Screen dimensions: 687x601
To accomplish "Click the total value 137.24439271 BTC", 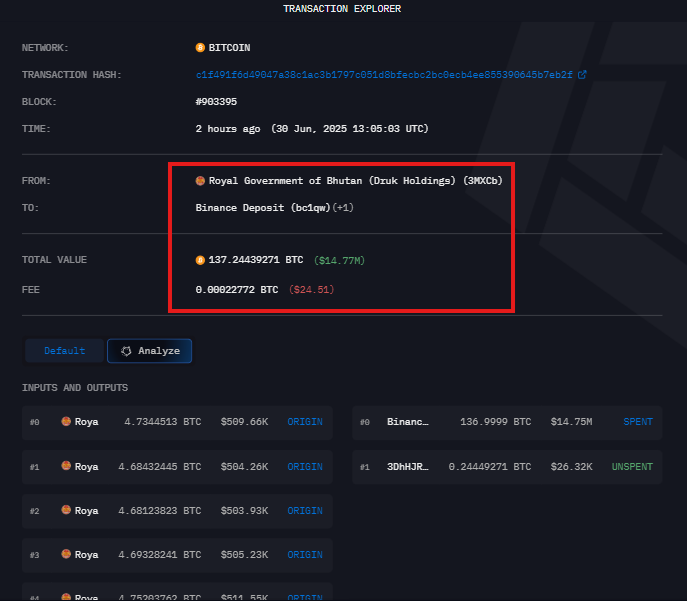I will point(256,260).
